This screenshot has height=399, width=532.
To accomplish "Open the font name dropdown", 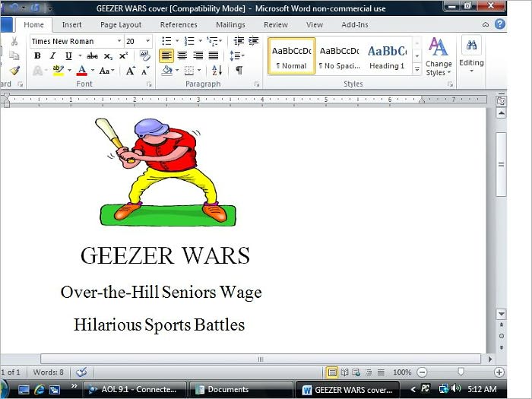I will [119, 41].
